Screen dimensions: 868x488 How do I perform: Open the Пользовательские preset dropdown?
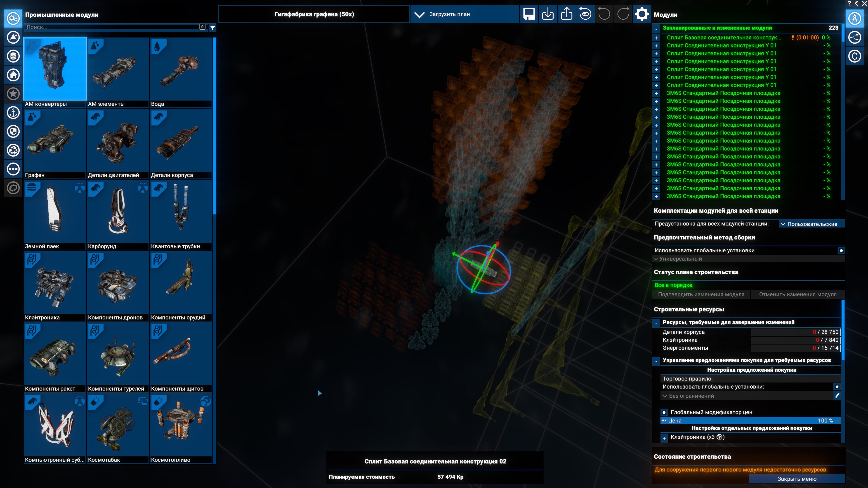point(812,224)
